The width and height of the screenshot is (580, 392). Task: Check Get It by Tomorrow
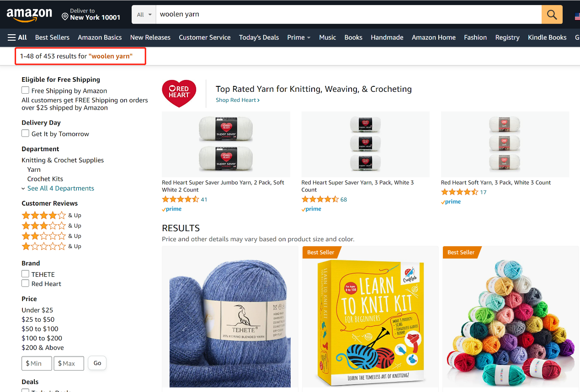26,133
